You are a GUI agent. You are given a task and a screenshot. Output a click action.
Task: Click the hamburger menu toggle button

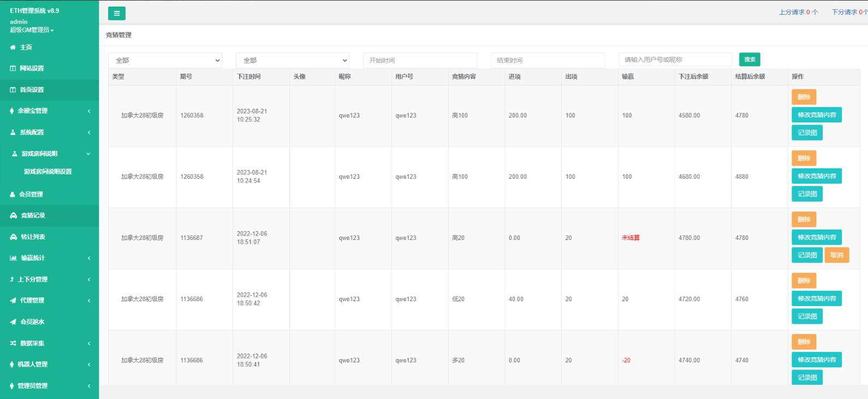(x=116, y=14)
